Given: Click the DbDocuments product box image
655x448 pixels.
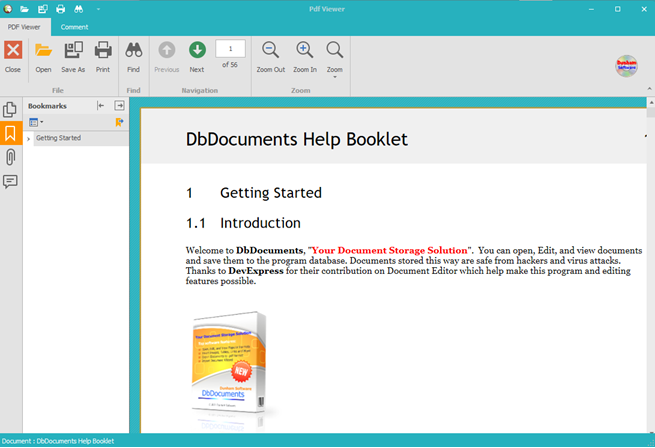Looking at the screenshot, I should click(x=229, y=364).
